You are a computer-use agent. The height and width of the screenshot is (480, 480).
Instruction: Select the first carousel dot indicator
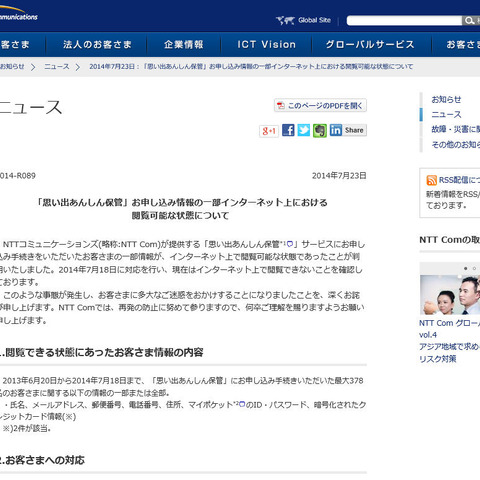tap(466, 268)
